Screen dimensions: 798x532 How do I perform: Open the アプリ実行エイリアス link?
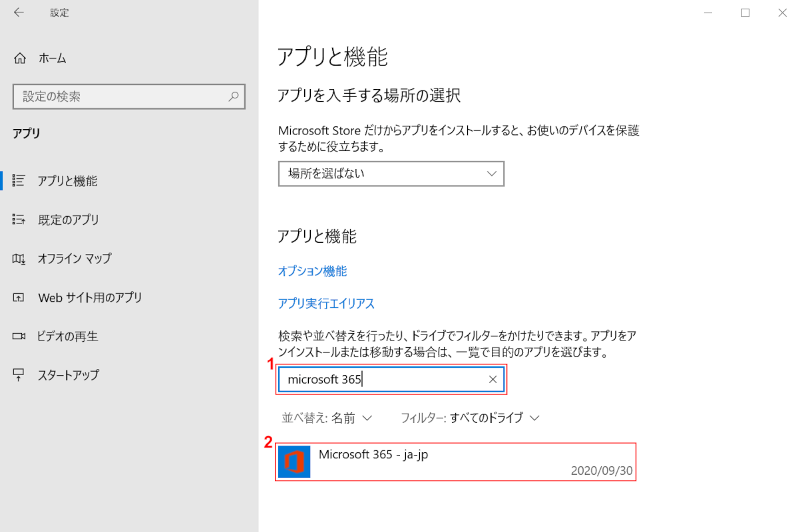[x=326, y=304]
